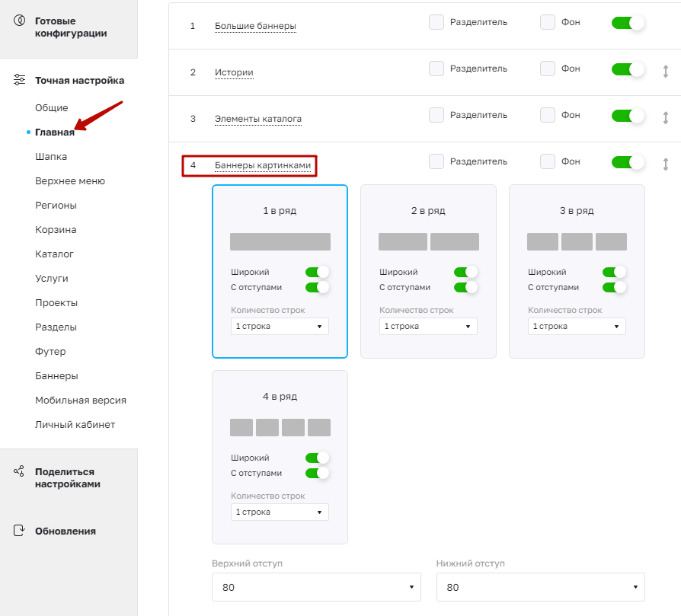
Task: Click the Поделиться настройками share icon
Action: click(19, 471)
